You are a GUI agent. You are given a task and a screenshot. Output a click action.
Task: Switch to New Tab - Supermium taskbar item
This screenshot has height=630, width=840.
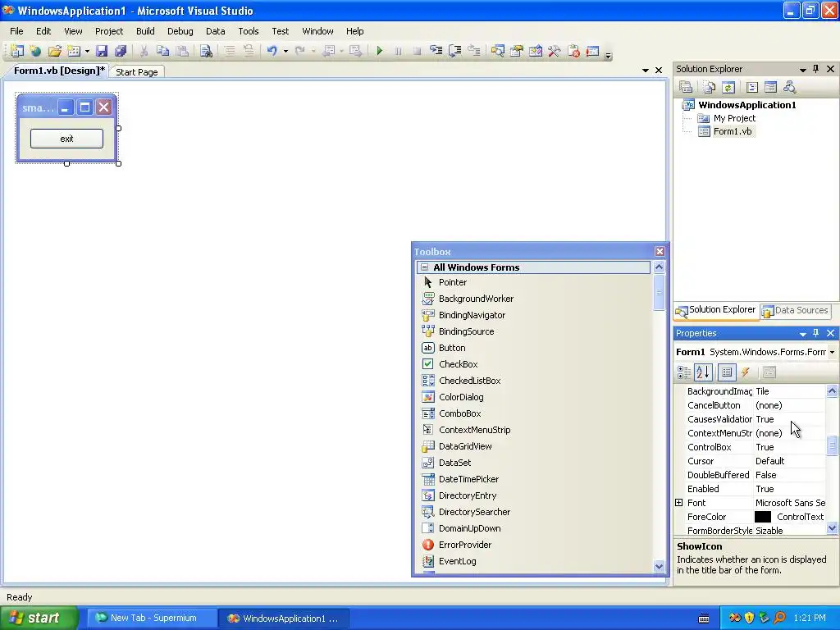point(151,619)
